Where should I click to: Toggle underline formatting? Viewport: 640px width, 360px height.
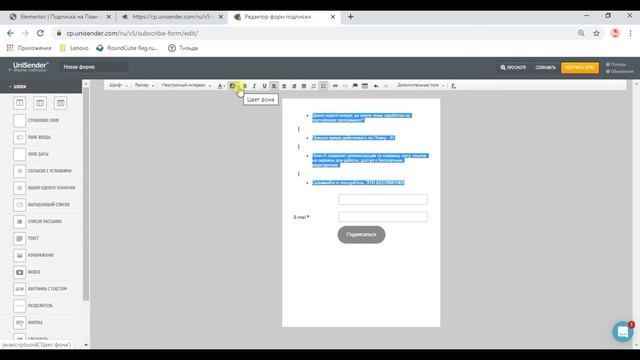(264, 86)
